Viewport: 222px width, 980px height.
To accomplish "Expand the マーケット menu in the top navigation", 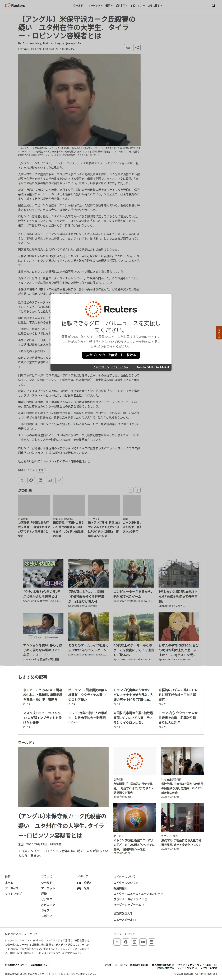I will (95, 6).
